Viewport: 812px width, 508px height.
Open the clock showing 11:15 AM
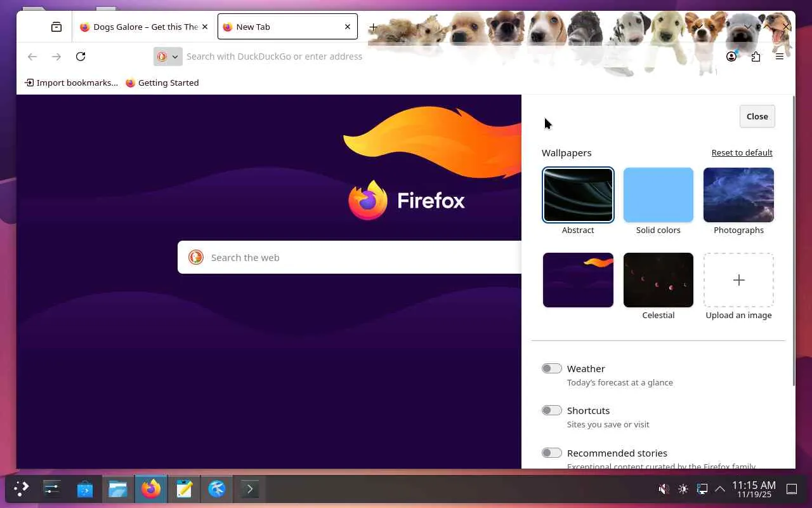(754, 489)
